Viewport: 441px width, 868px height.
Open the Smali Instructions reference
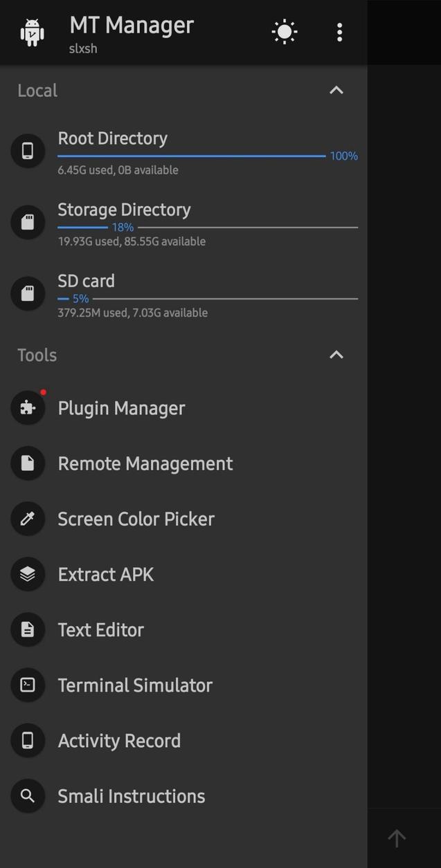(131, 795)
